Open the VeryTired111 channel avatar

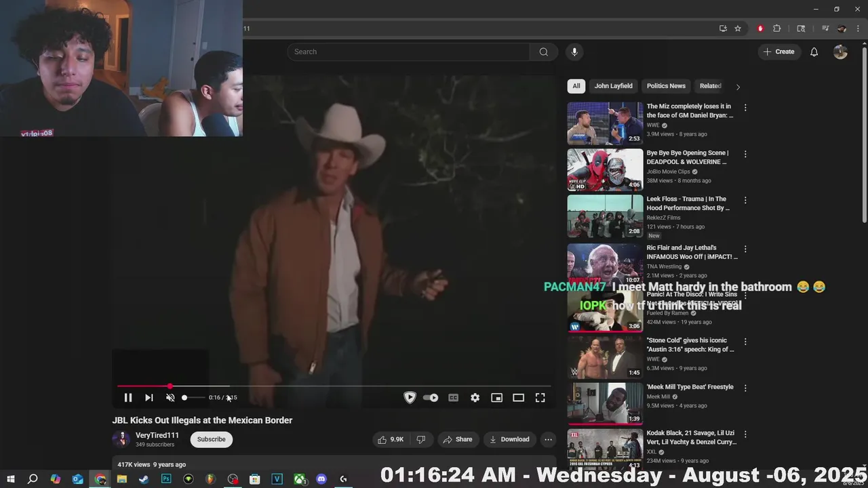121,439
